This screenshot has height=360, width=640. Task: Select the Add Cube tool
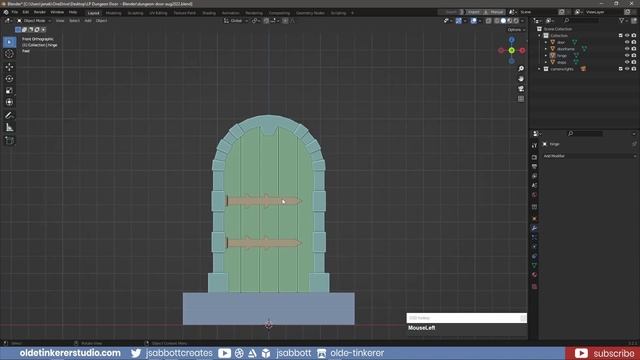(x=9, y=141)
